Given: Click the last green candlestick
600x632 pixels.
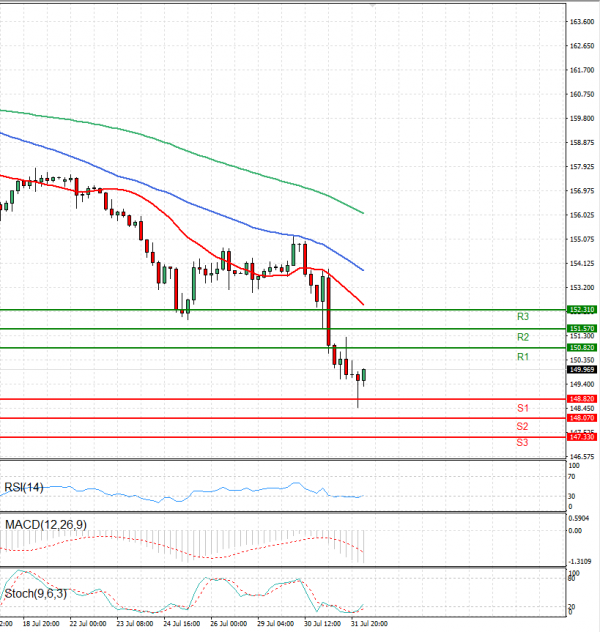Looking at the screenshot, I should tap(364, 375).
